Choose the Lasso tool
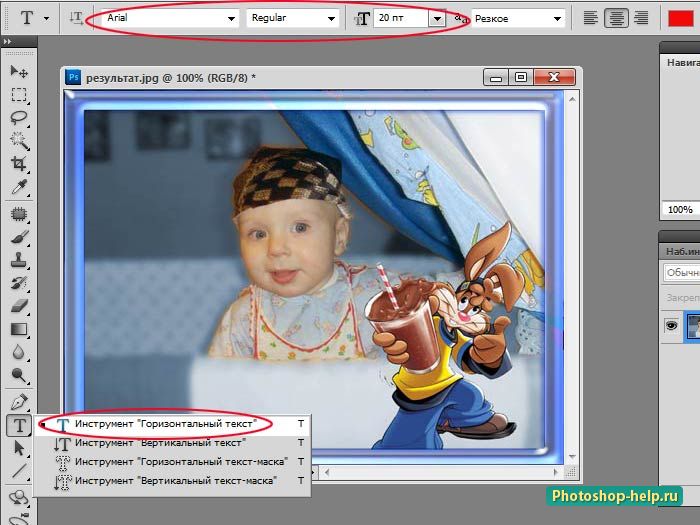Image resolution: width=700 pixels, height=525 pixels. tap(19, 118)
